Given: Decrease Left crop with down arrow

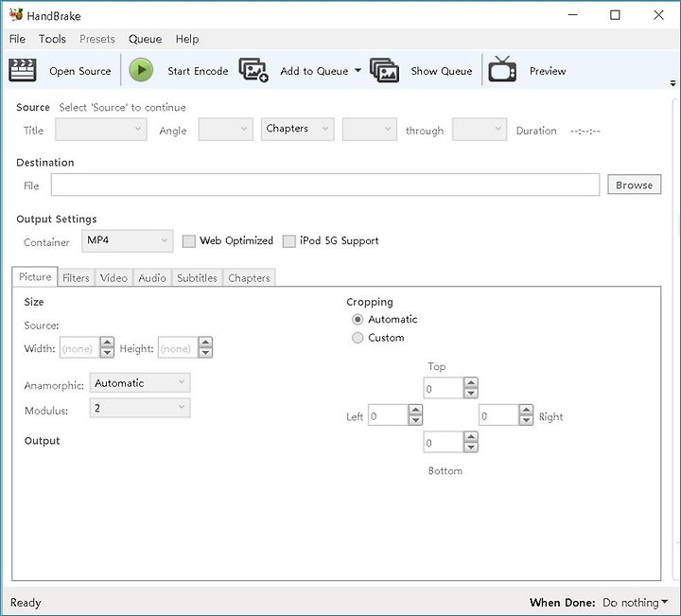Looking at the screenshot, I should (415, 420).
